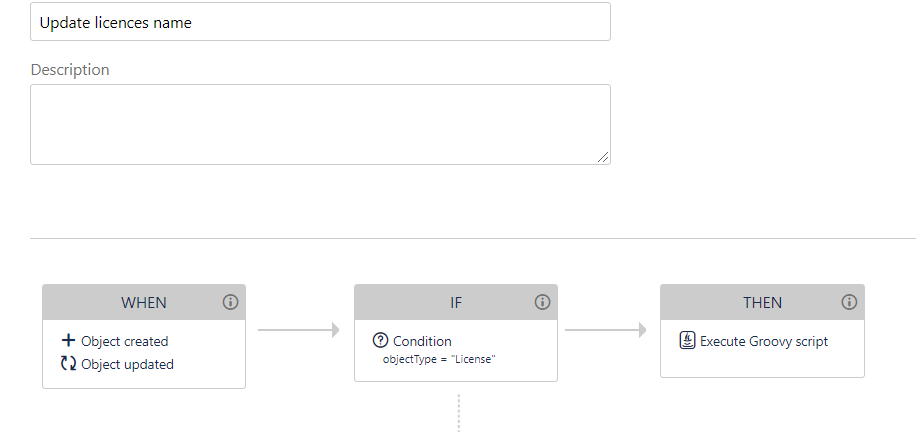Click the question mark Condition icon
Screen dimensions: 916x432
[x=380, y=341]
